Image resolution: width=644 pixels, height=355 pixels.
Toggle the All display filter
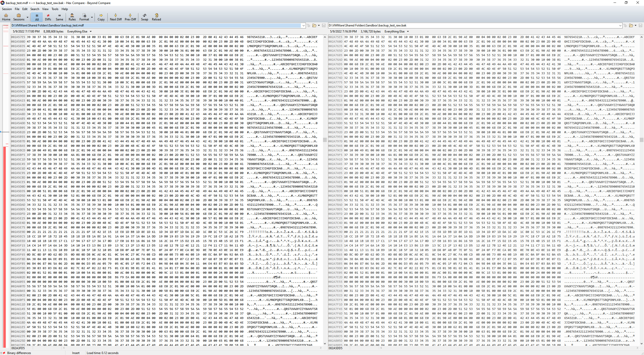tap(37, 17)
